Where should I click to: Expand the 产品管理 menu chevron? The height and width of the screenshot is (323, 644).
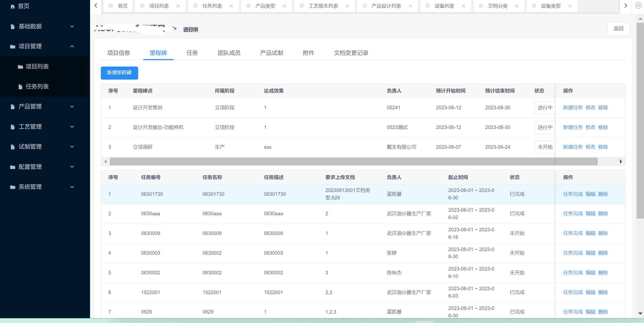(x=72, y=106)
